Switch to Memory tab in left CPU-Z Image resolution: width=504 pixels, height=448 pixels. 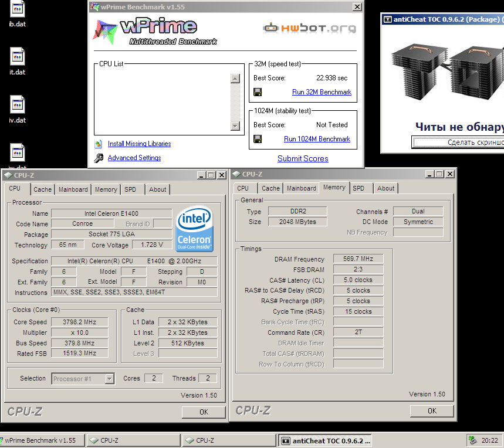pos(106,189)
